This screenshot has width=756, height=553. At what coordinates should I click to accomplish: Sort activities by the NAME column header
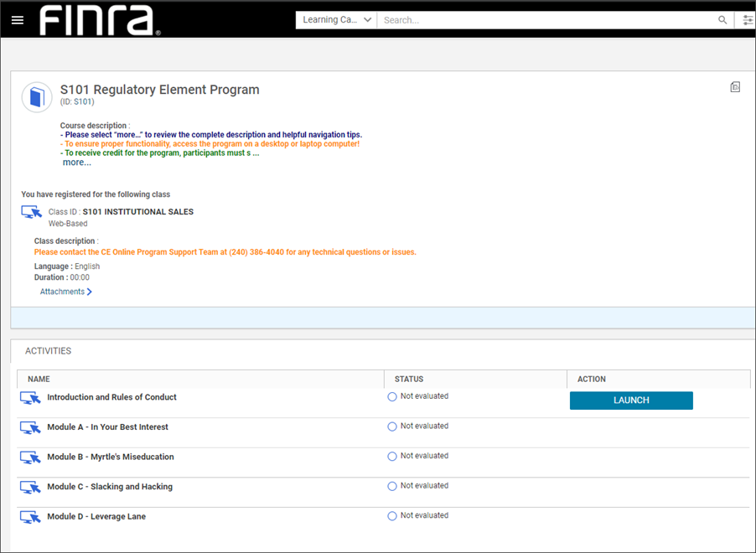click(x=39, y=380)
